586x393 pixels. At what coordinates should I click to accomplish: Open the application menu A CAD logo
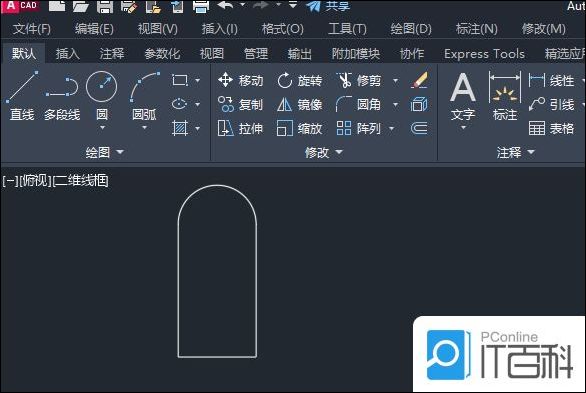tap(21, 6)
